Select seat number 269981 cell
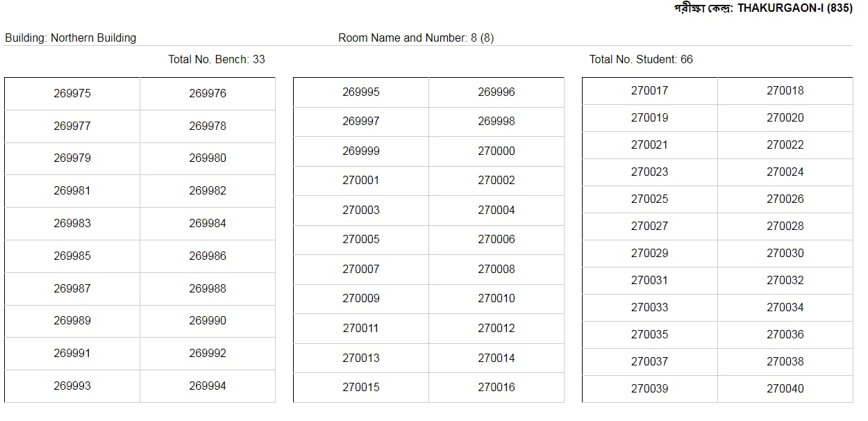 72,191
